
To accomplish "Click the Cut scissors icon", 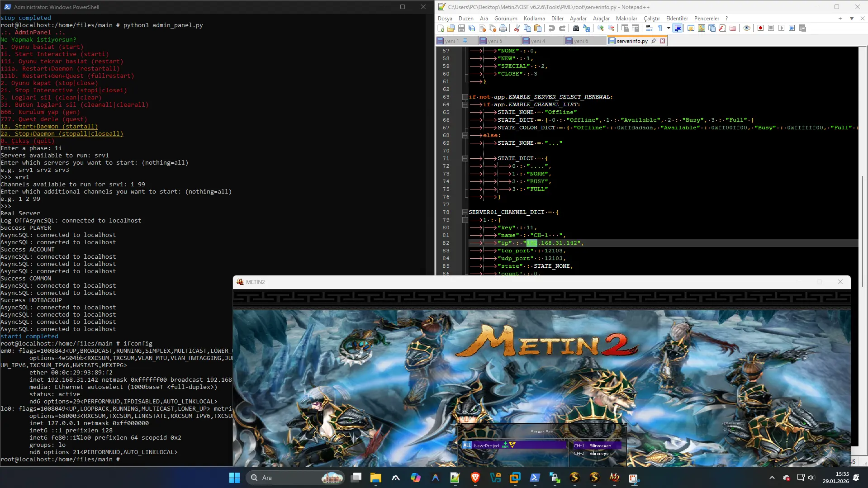I will pos(517,28).
